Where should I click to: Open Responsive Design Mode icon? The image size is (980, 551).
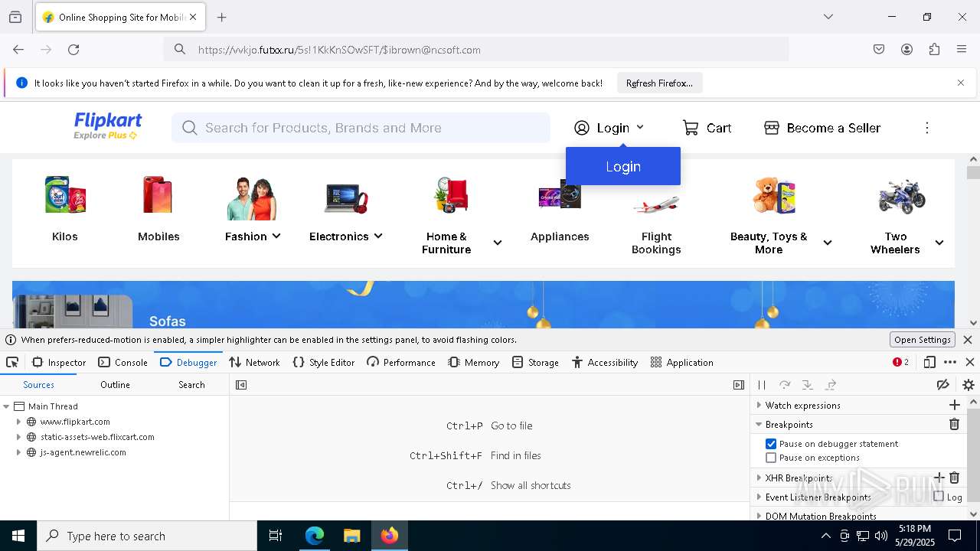coord(929,362)
